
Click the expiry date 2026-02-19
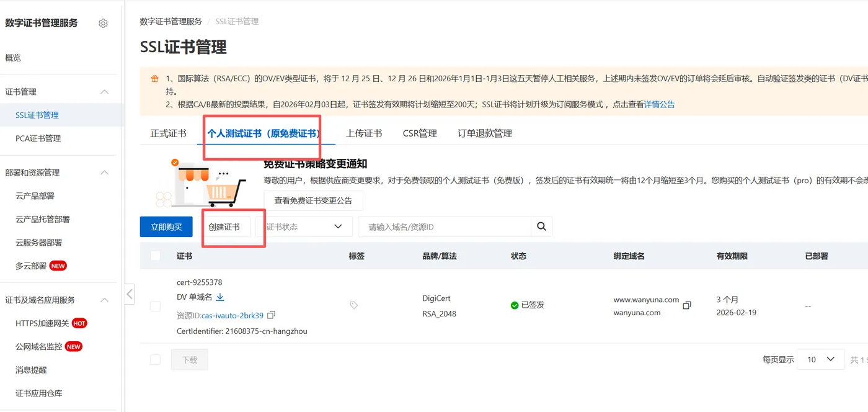737,313
